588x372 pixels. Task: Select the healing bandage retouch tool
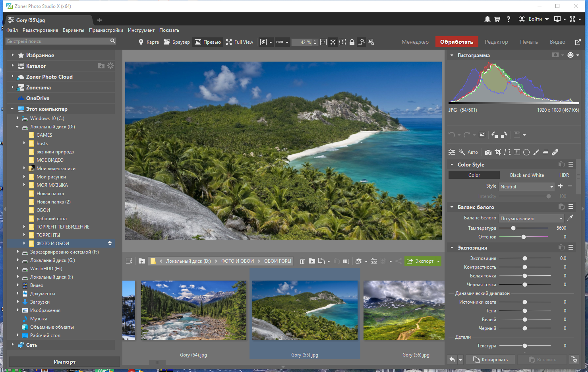[x=555, y=152]
